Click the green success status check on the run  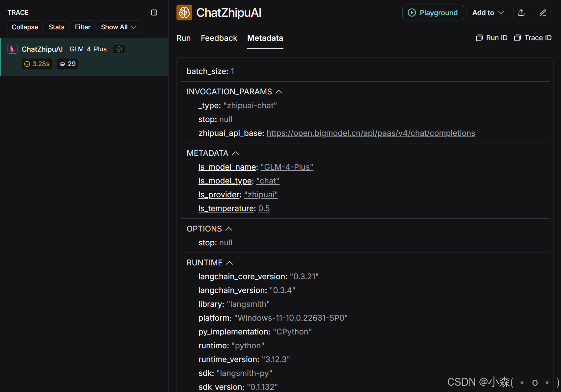(119, 49)
